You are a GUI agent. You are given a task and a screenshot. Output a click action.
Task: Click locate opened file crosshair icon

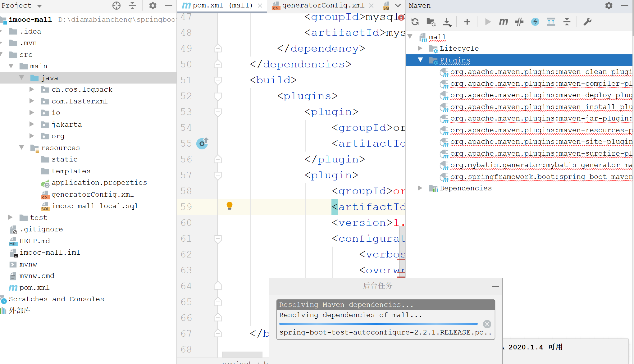(116, 6)
